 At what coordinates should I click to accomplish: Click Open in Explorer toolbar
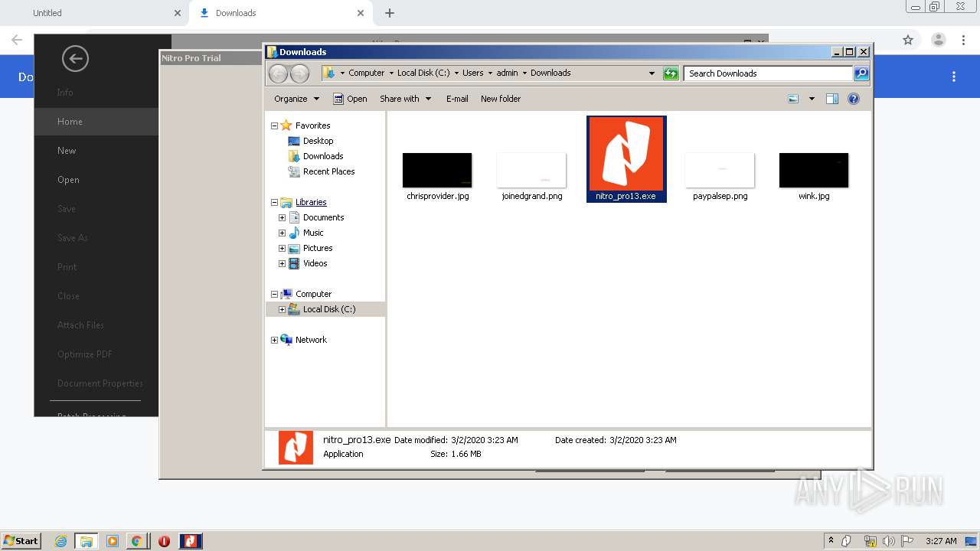pos(350,99)
